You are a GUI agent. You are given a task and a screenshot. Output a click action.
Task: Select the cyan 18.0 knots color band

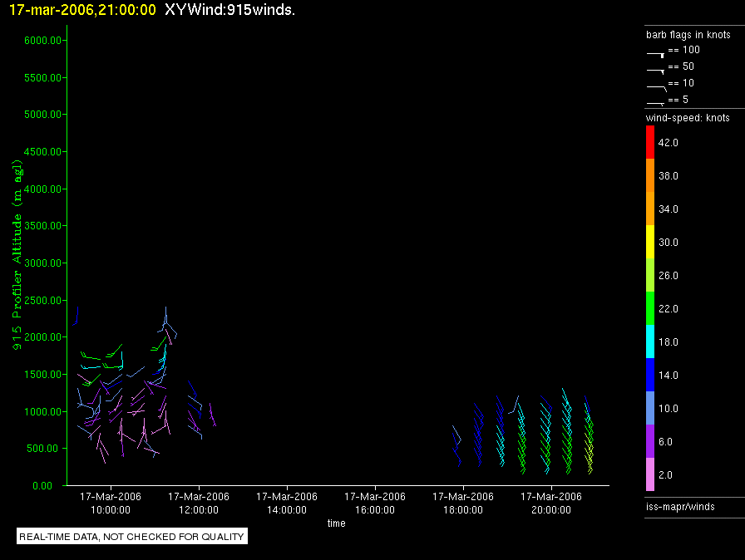650,341
